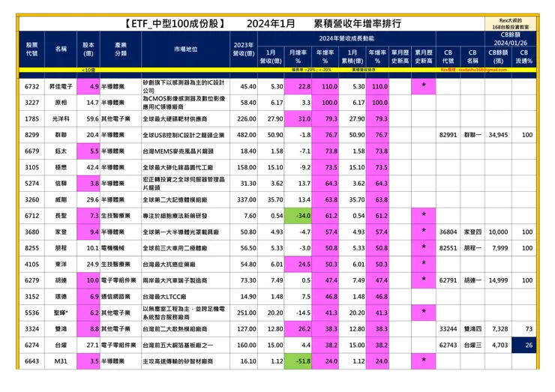The height and width of the screenshot is (392, 555).
Task: Select CB balance 34,945
Action: (x=498, y=135)
